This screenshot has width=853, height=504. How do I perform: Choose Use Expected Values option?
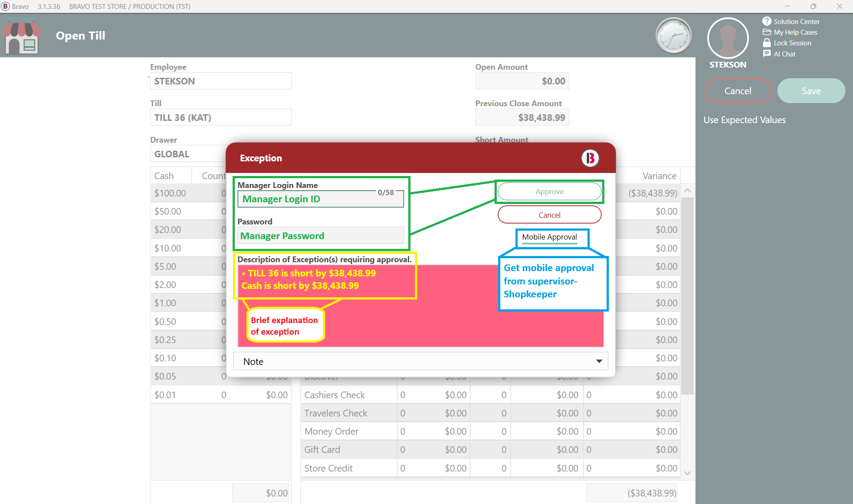click(x=744, y=120)
